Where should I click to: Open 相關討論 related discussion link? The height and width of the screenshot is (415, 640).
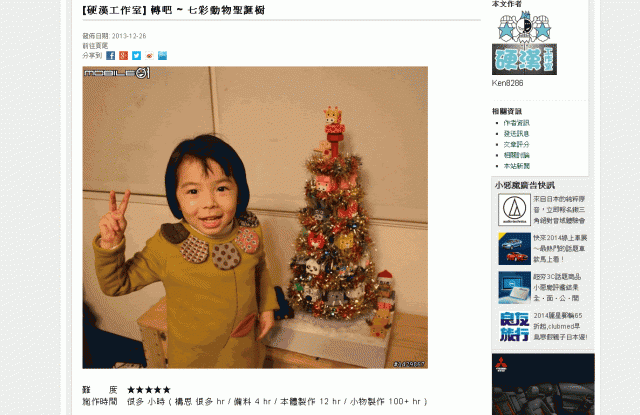[x=516, y=155]
